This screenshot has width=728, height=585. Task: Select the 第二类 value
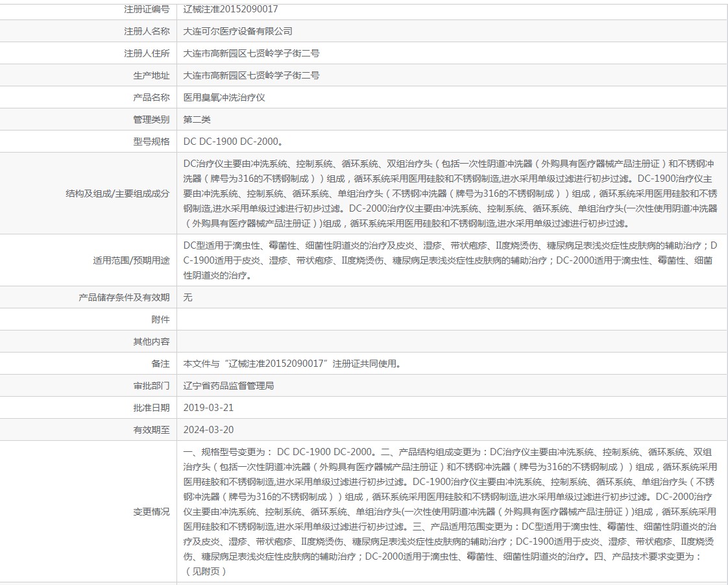197,119
